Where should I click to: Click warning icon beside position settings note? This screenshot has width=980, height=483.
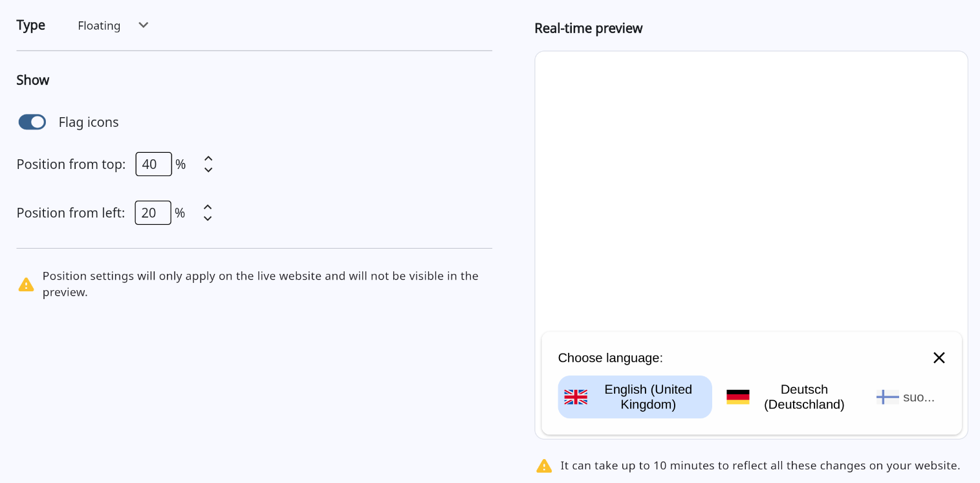[27, 285]
